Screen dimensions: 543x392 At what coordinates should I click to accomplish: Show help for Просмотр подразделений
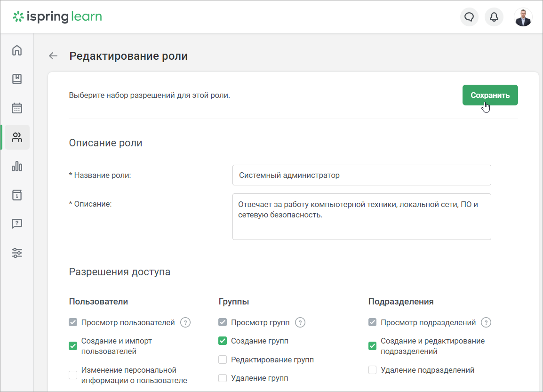click(x=486, y=323)
